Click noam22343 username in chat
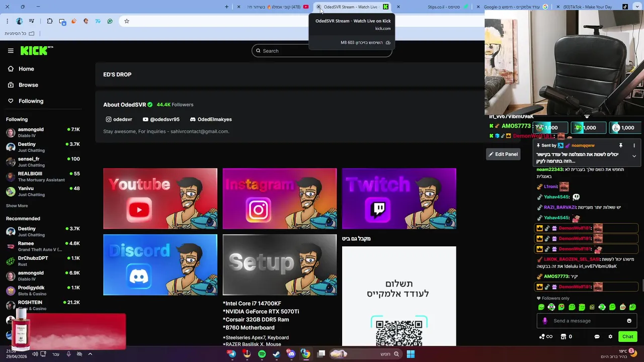The width and height of the screenshot is (644, 362). click(x=549, y=169)
